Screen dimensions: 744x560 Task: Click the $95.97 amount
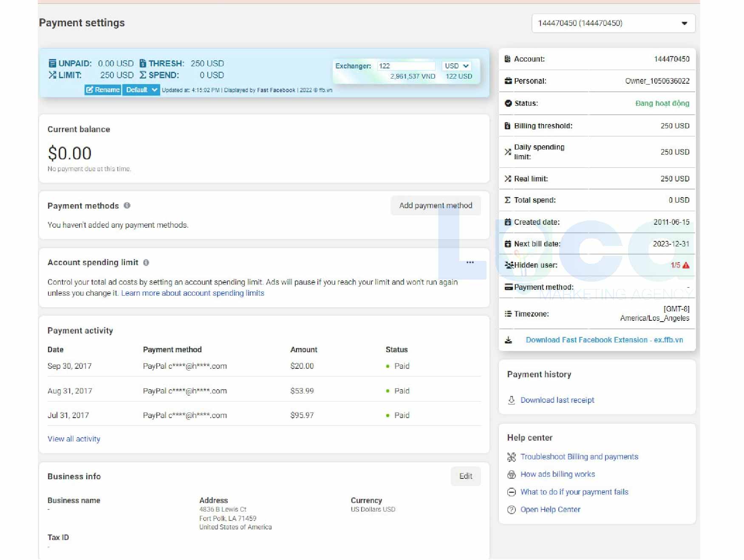(x=302, y=416)
